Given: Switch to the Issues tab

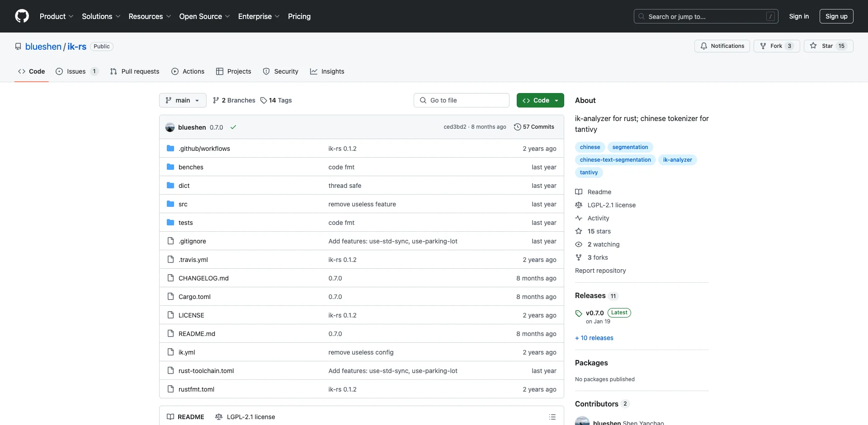Looking at the screenshot, I should pos(77,71).
